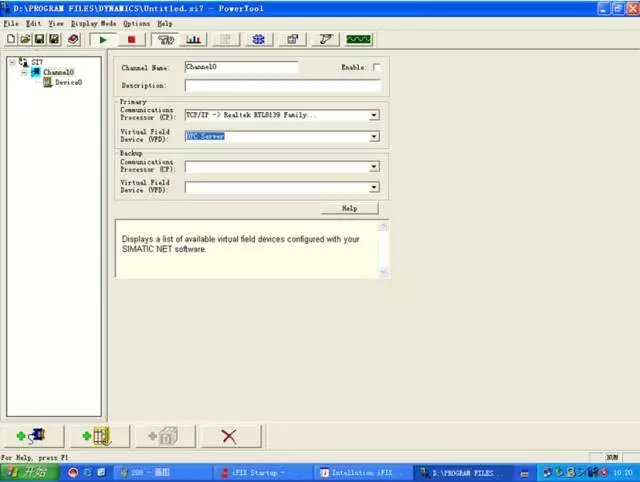Open the statistics bar chart icon

click(x=194, y=39)
